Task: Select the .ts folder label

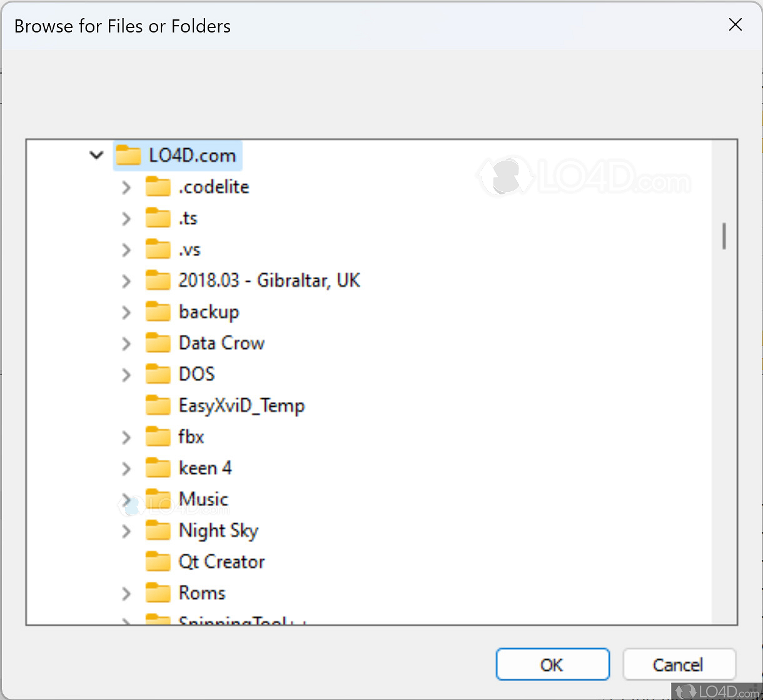Action: (x=188, y=218)
